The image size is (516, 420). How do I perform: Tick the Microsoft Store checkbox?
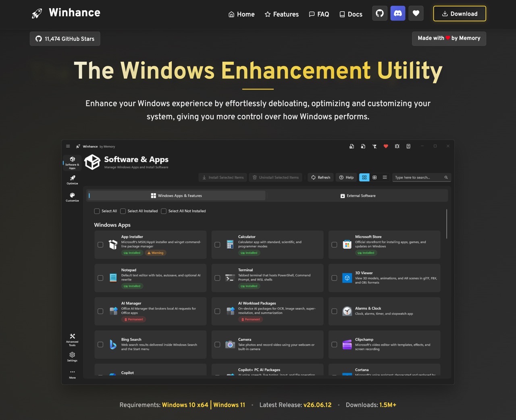click(x=334, y=245)
